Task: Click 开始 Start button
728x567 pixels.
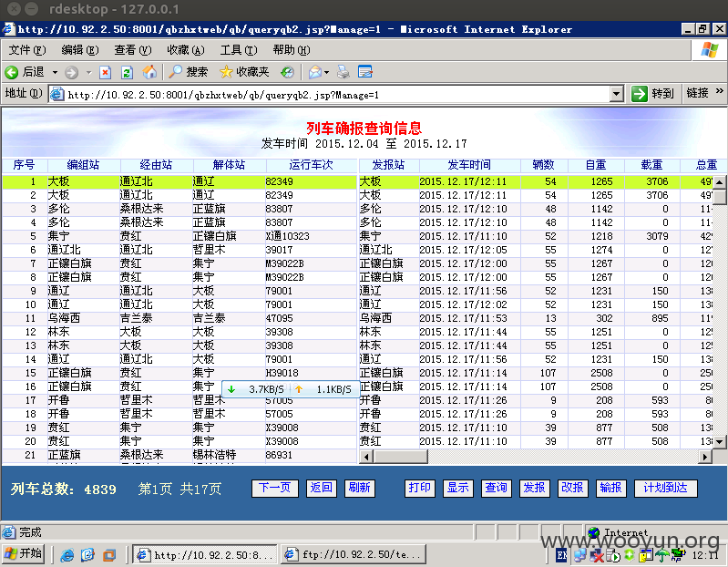Action: (x=23, y=554)
